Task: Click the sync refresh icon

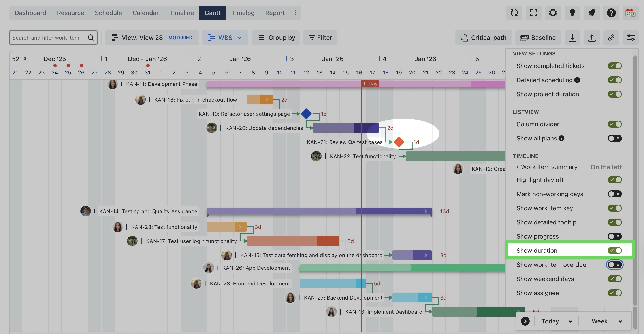Action: 514,13
